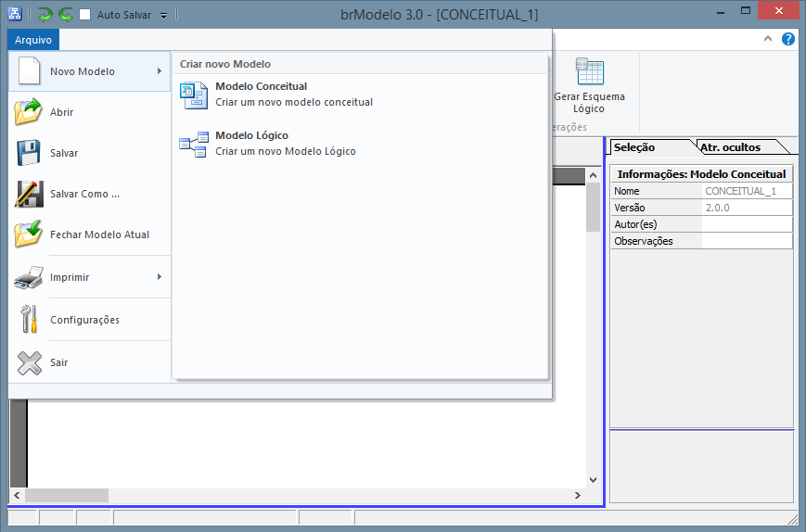The image size is (806, 532).
Task: Create a new Modelo Lógico
Action: tap(360, 144)
